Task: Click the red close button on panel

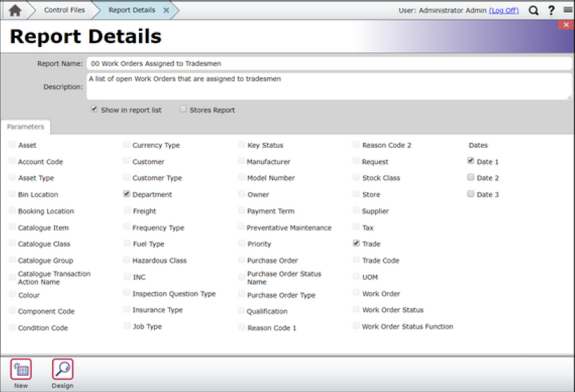Action: 567,25
